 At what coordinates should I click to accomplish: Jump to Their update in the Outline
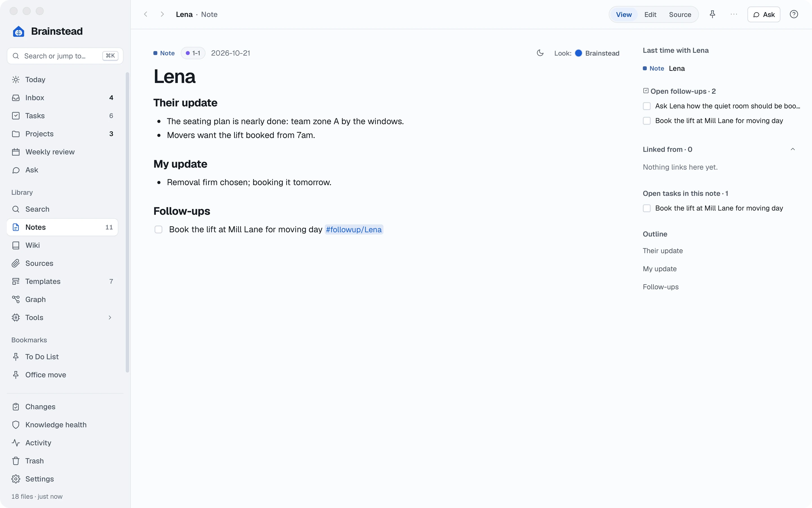click(663, 251)
